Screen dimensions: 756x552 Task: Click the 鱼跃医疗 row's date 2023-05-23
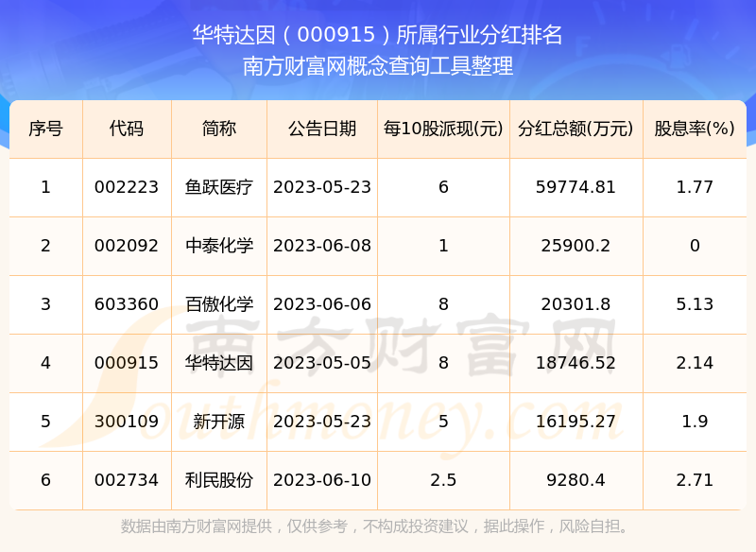[x=322, y=187]
